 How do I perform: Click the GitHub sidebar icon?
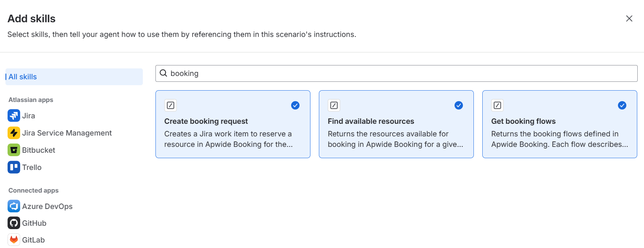pyautogui.click(x=13, y=223)
